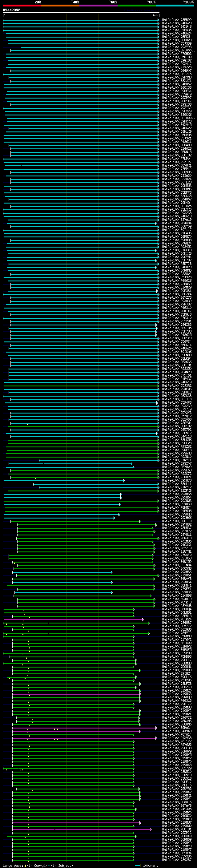Select hit UniRef100_C5YQ09
The image size is (197, 868).
(x=177, y=467)
